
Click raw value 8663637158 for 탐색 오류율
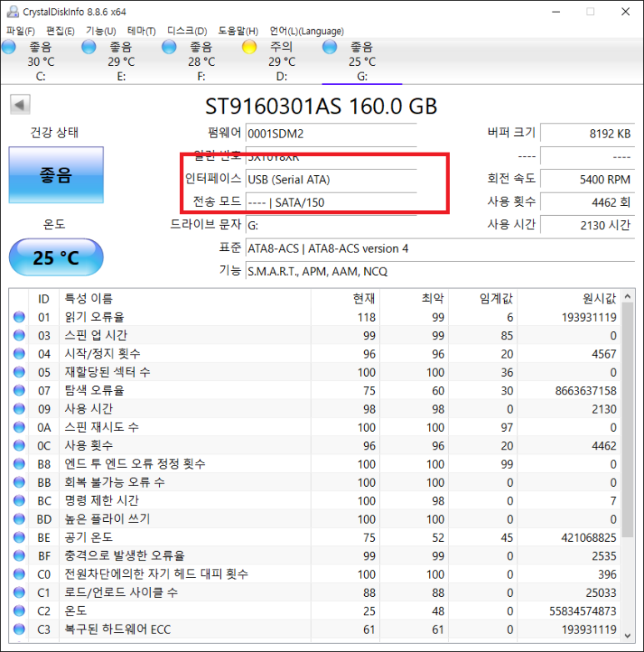pyautogui.click(x=586, y=391)
